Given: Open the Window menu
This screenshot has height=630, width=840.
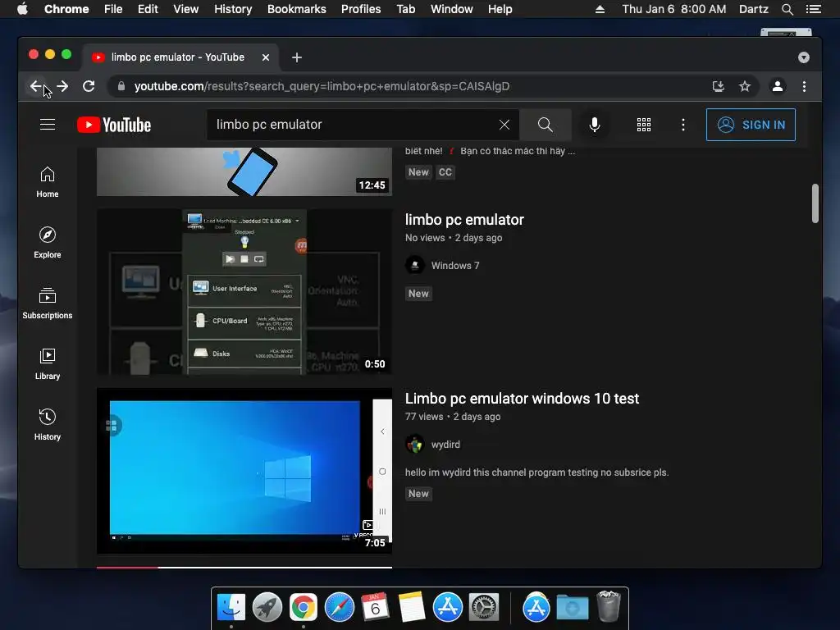Looking at the screenshot, I should (x=452, y=9).
